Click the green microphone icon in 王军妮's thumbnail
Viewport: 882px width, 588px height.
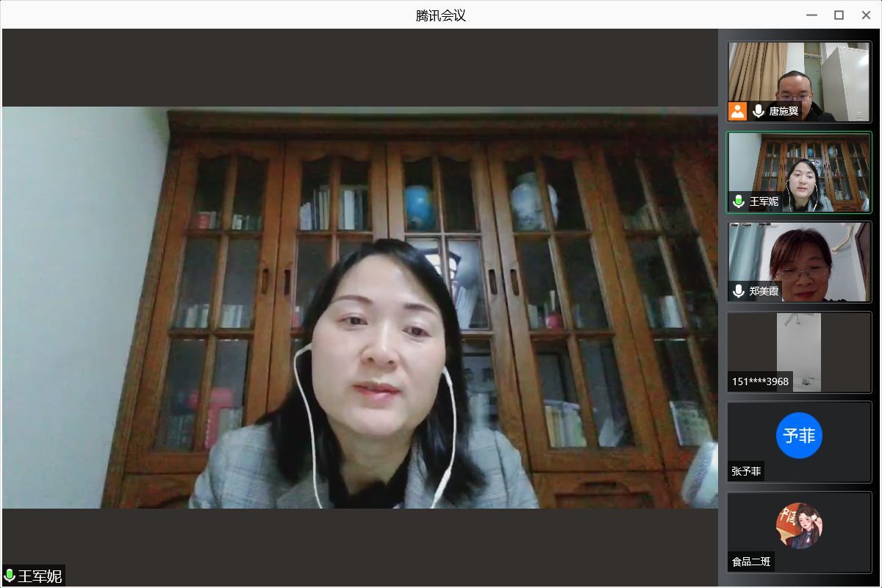pyautogui.click(x=739, y=201)
